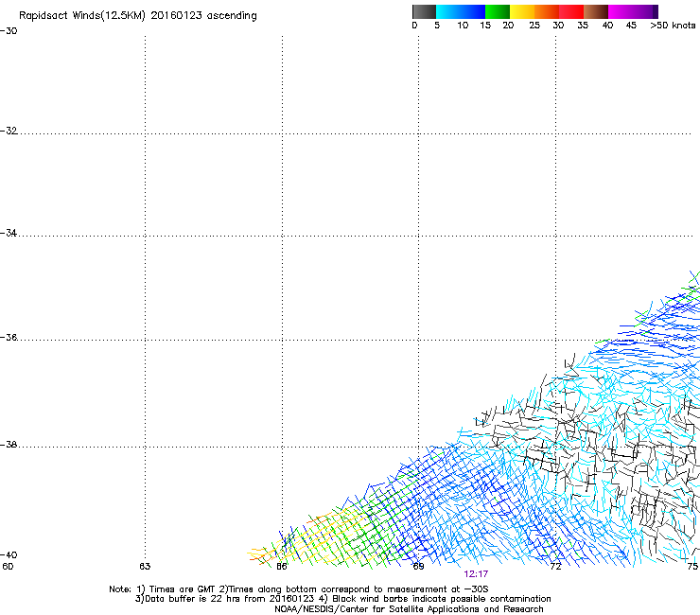Click the longitude label '72'

pos(555,567)
